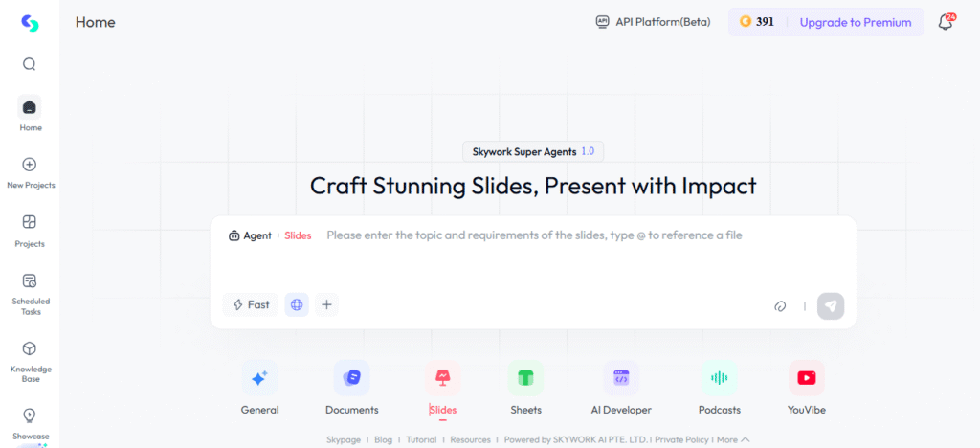
Task: Open the API Platform(Beta) link
Action: tap(653, 22)
